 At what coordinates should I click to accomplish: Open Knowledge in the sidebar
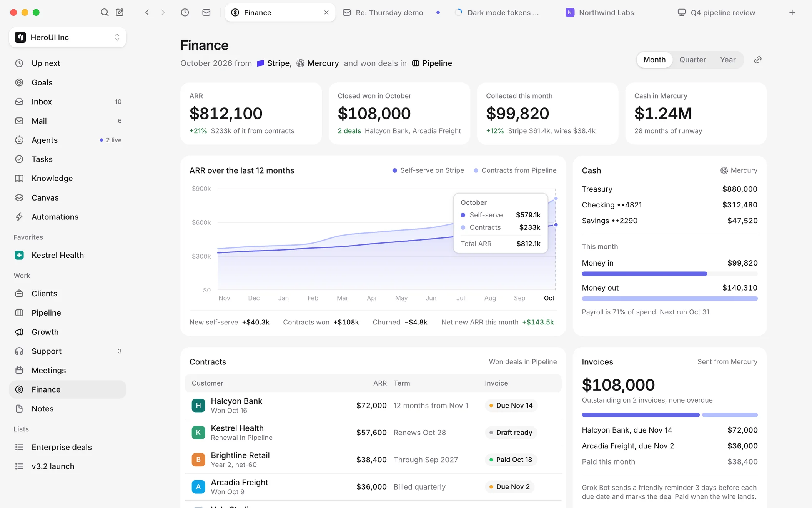point(68,178)
